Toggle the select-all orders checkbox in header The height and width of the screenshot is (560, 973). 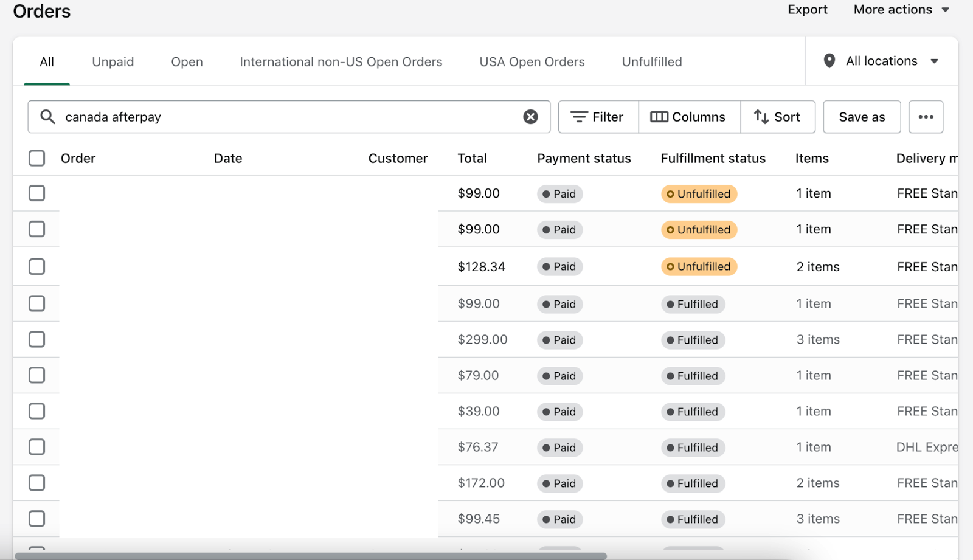37,158
